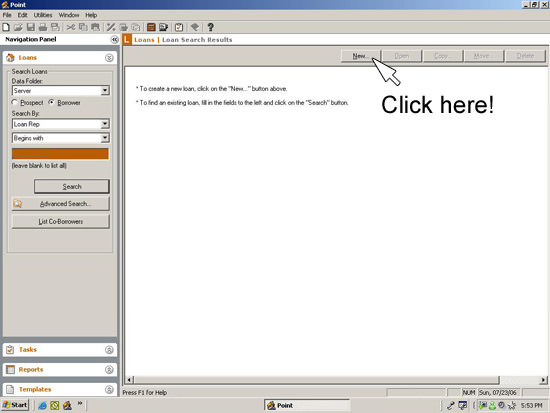Click the Save floppy disk icon
This screenshot has width=550, height=413.
[x=31, y=27]
